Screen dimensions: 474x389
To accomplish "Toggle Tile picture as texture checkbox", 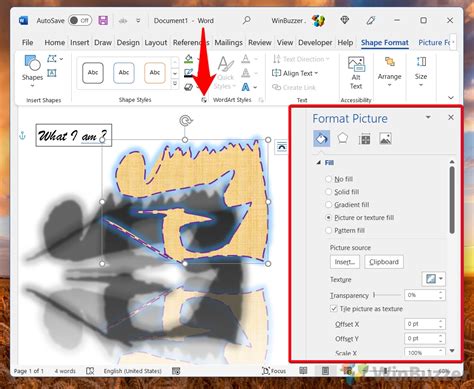I will tap(334, 309).
